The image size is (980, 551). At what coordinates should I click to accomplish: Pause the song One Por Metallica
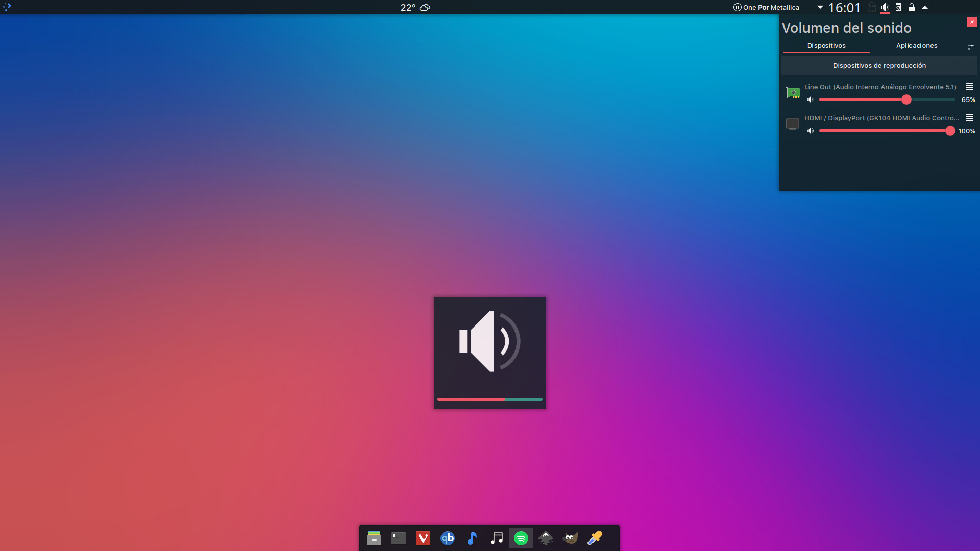[x=737, y=7]
